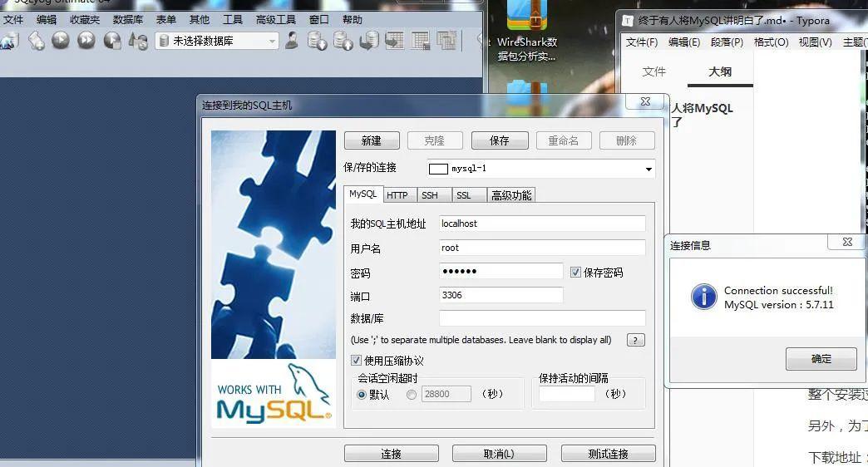Open the 数据库 menu
This screenshot has width=868, height=467.
[x=128, y=19]
